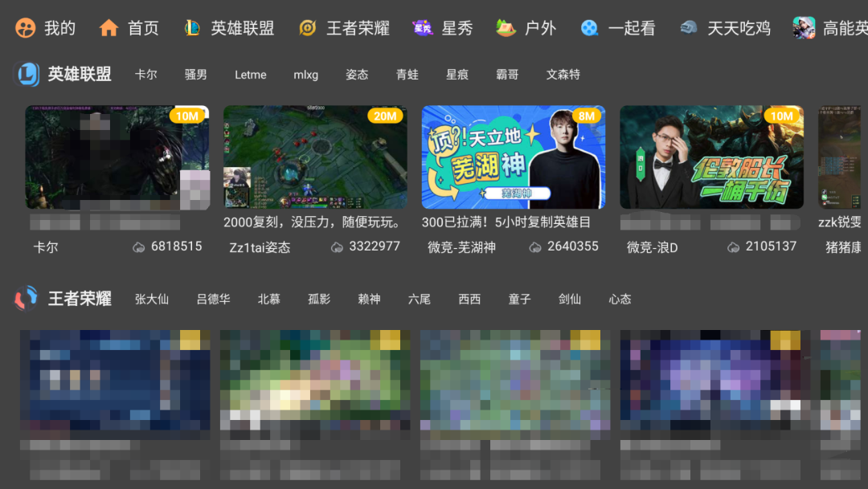Open the 一起看 film reel icon
This screenshot has width=868, height=489.
coord(590,27)
